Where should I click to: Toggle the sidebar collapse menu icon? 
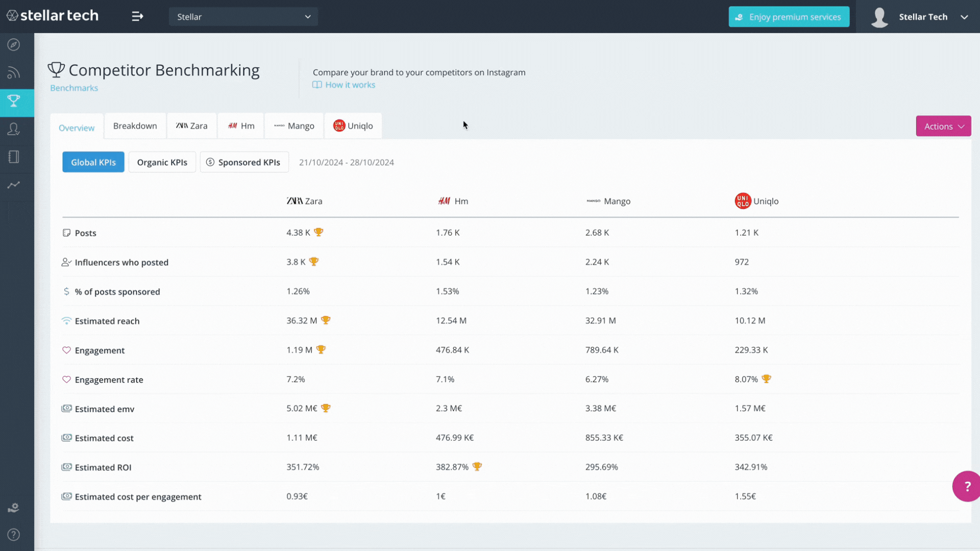tap(137, 16)
